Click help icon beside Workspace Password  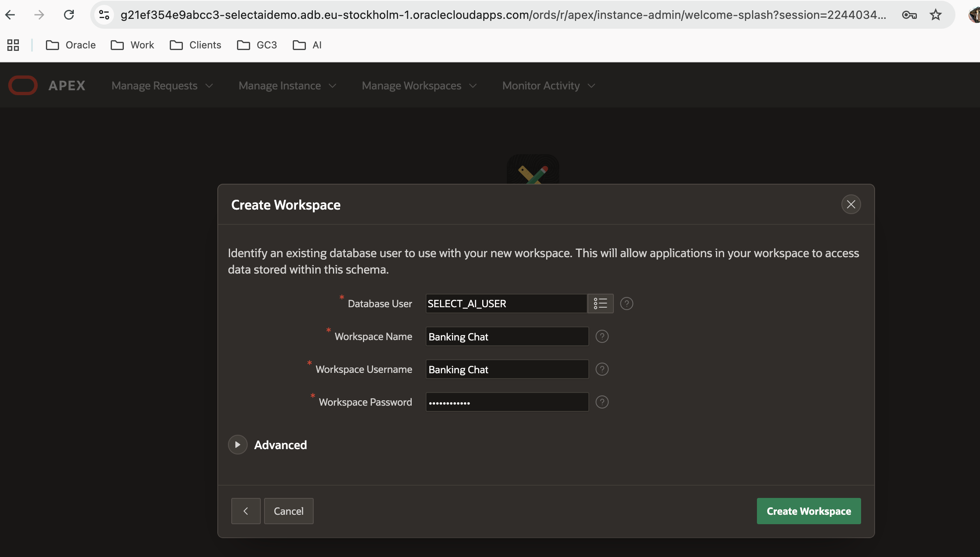[x=602, y=402]
